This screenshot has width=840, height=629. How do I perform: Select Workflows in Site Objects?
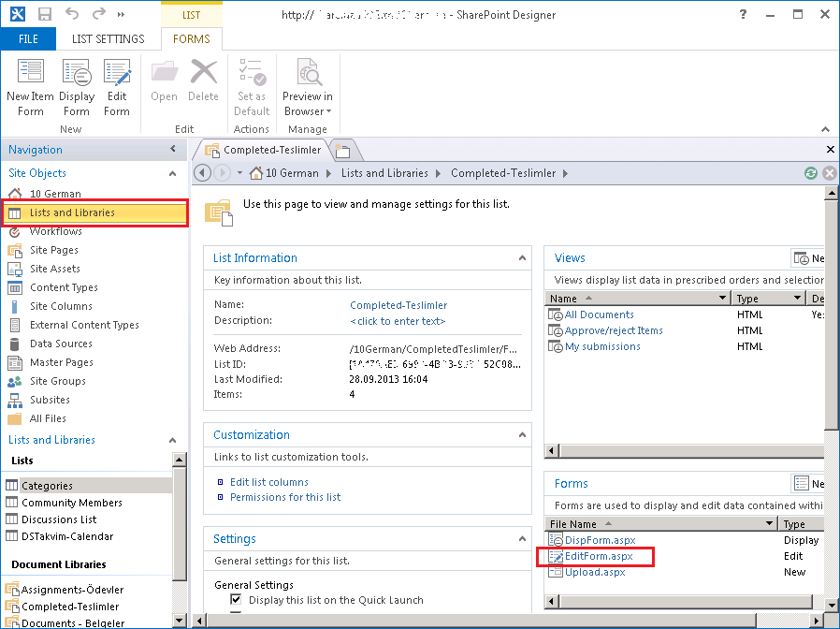(56, 231)
